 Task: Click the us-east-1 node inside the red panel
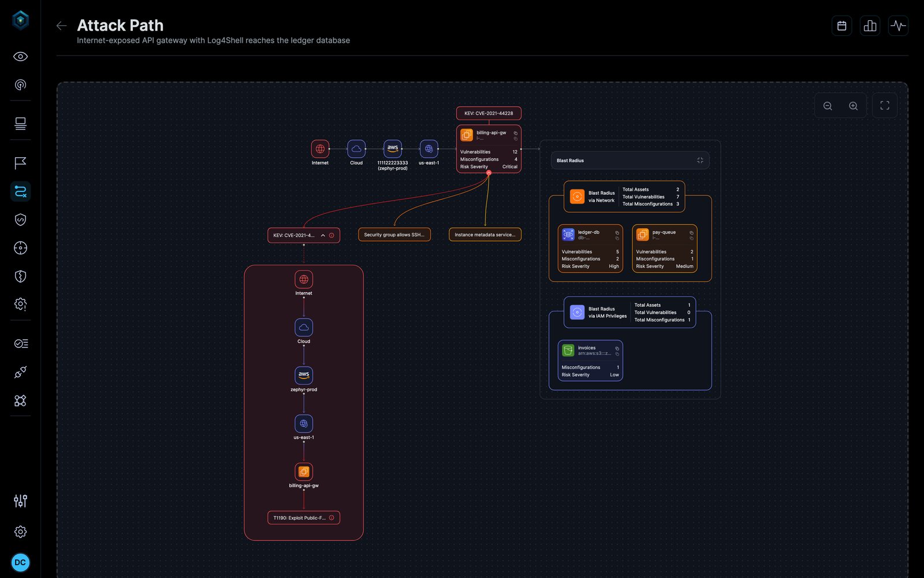[x=304, y=424]
